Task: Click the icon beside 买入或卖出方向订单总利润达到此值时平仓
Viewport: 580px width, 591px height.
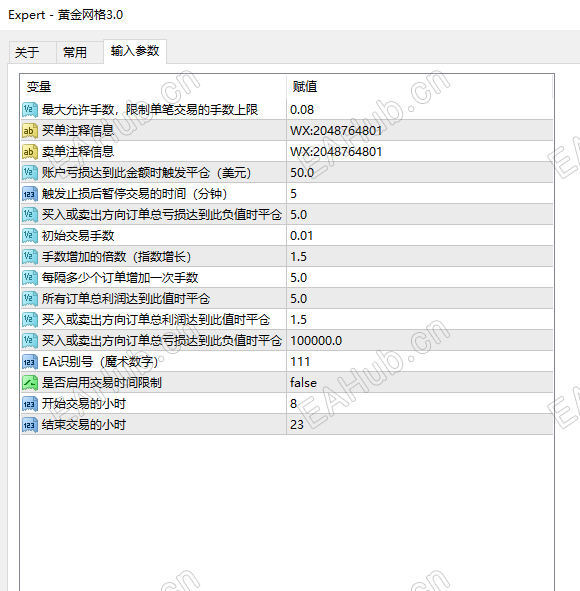Action: click(30, 320)
